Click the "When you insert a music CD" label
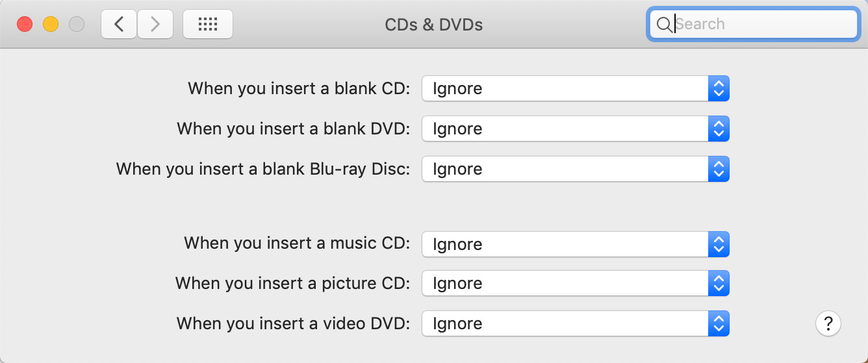The width and height of the screenshot is (868, 363). tap(297, 244)
